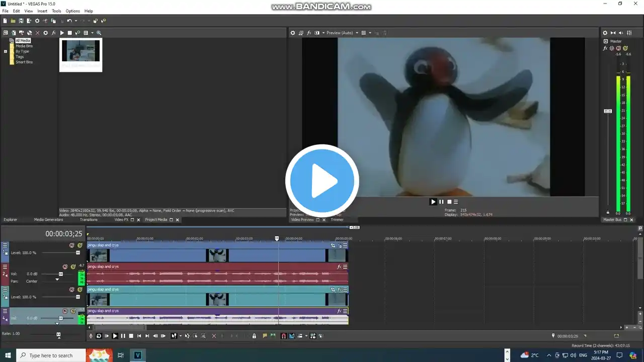Toggle Split Screen View in preview toolbar
644x362 pixels.
tap(317, 33)
